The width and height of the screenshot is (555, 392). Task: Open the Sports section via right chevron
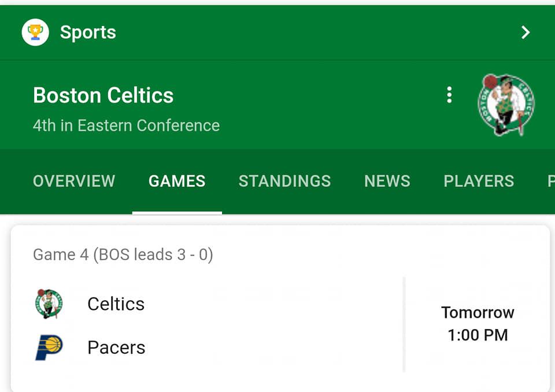pyautogui.click(x=525, y=32)
